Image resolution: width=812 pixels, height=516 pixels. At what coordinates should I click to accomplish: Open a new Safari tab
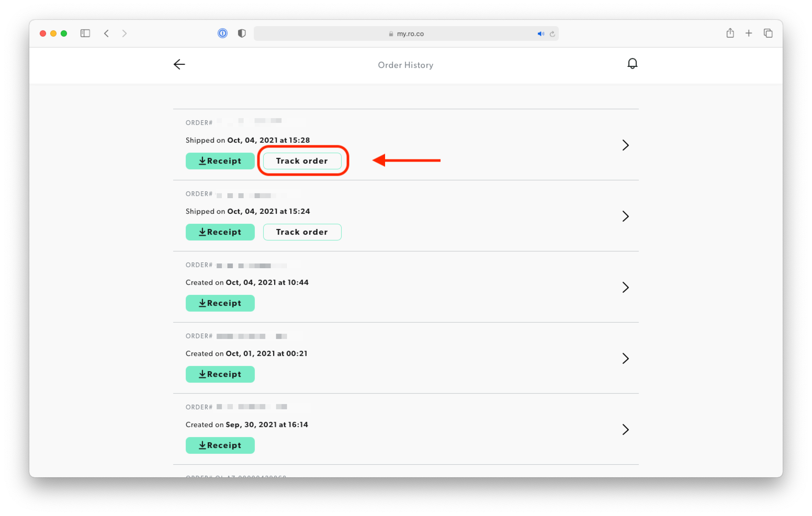[749, 33]
